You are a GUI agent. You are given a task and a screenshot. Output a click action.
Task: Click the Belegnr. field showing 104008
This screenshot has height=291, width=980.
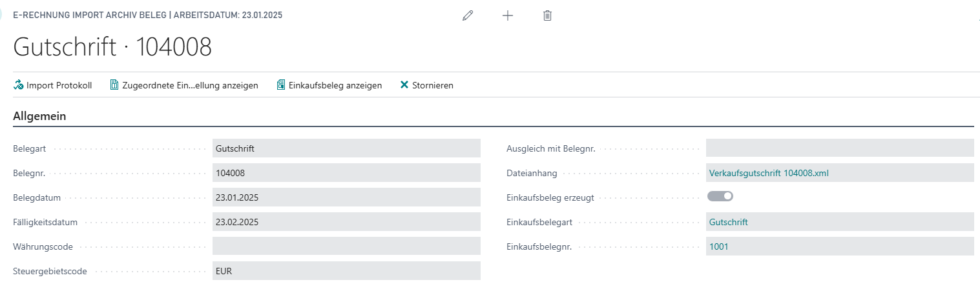(346, 173)
